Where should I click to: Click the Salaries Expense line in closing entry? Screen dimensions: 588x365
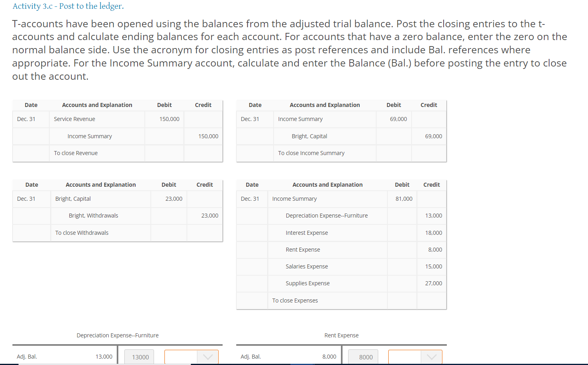point(307,266)
